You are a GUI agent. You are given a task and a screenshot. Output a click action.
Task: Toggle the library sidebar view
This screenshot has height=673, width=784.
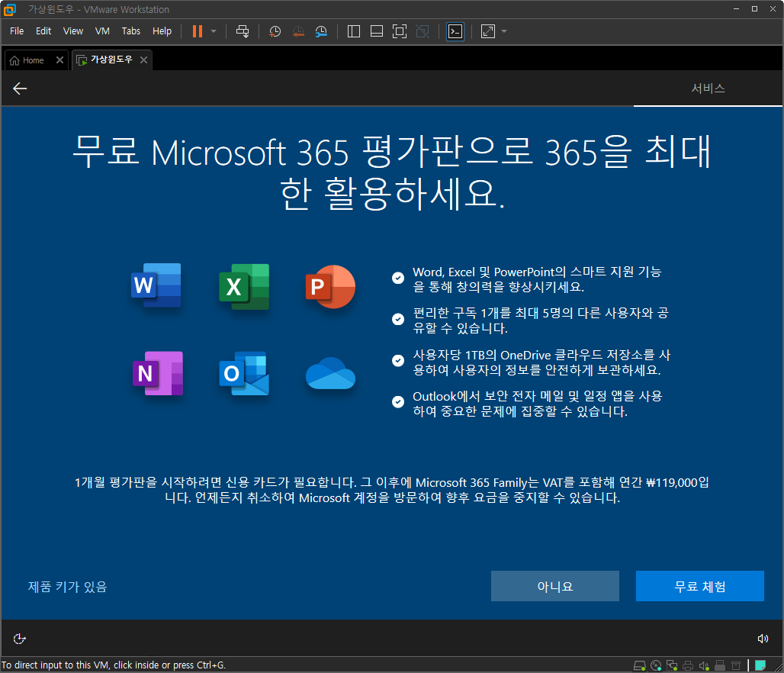pos(354,31)
